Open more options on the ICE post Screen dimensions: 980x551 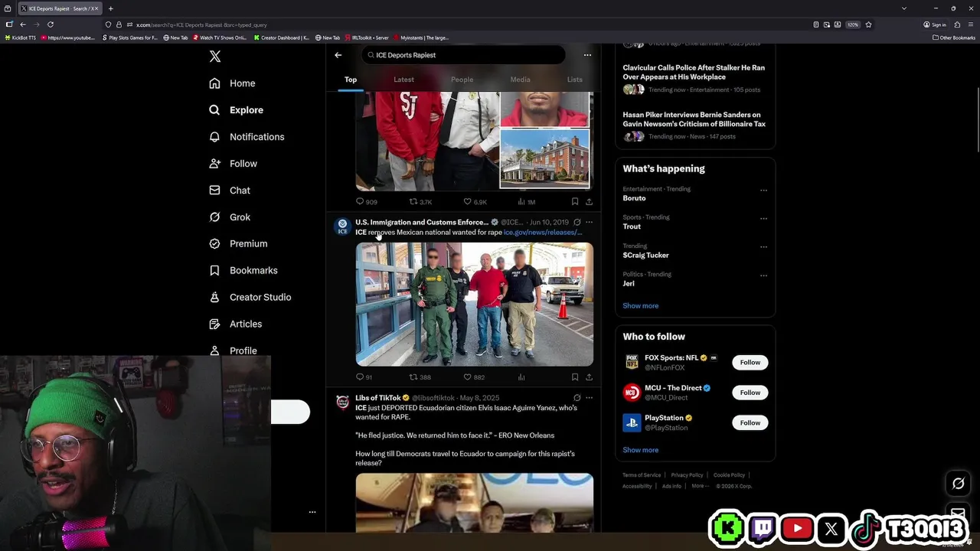(x=589, y=223)
